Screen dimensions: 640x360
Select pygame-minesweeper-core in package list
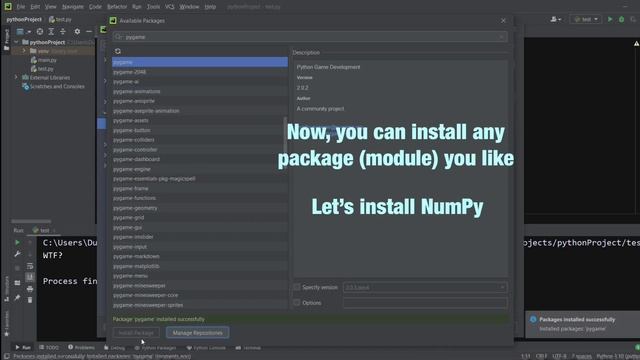pyautogui.click(x=200, y=295)
